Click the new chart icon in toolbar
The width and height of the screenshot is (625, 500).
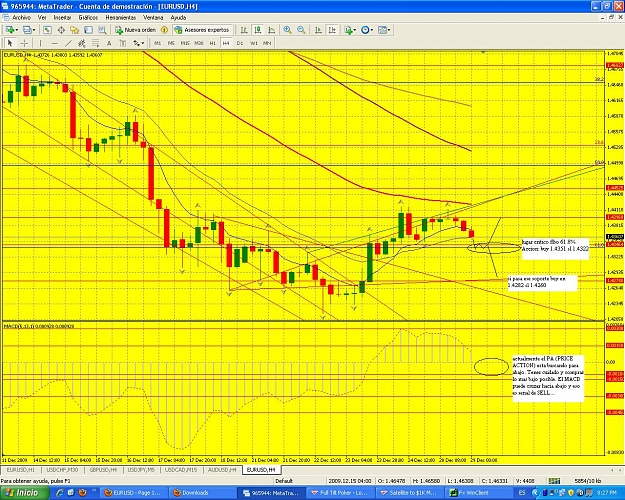point(9,30)
